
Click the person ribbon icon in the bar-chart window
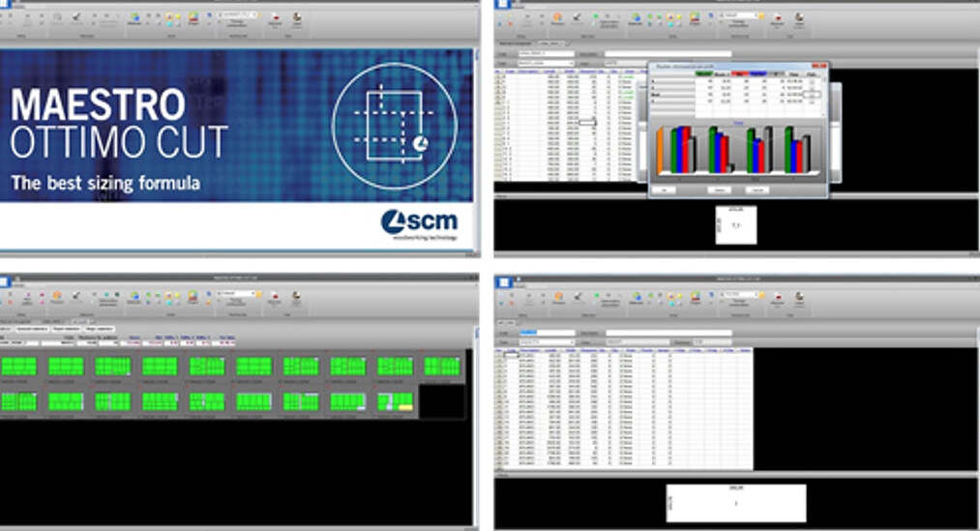coord(799,18)
